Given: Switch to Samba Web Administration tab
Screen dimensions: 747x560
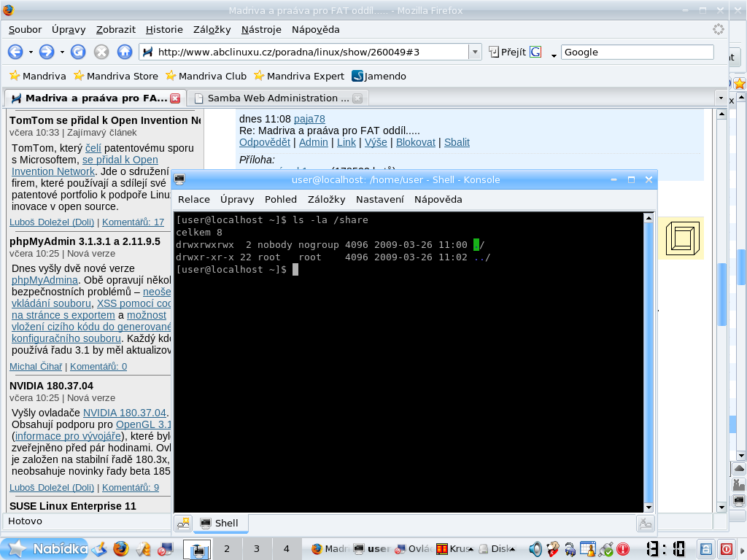Looking at the screenshot, I should coord(277,98).
